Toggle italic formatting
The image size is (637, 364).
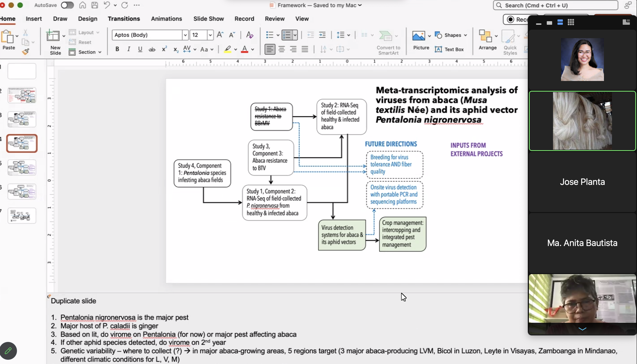point(129,49)
